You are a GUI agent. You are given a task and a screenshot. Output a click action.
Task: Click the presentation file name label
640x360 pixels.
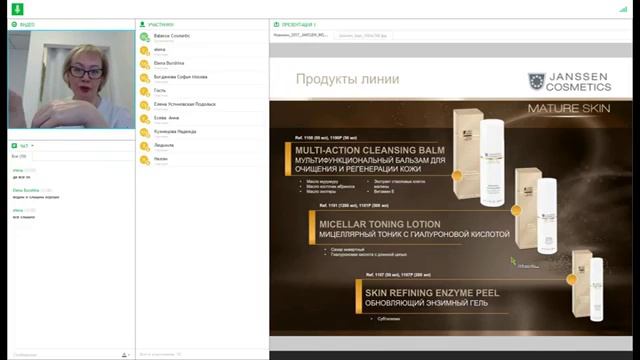click(300, 35)
